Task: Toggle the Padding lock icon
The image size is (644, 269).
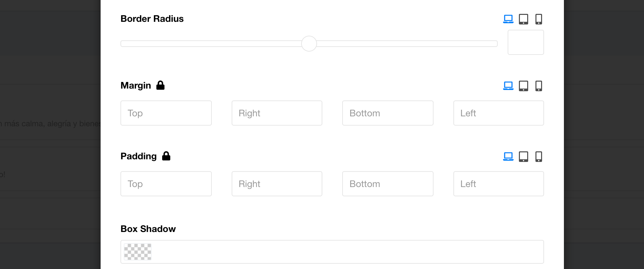Action: (166, 156)
